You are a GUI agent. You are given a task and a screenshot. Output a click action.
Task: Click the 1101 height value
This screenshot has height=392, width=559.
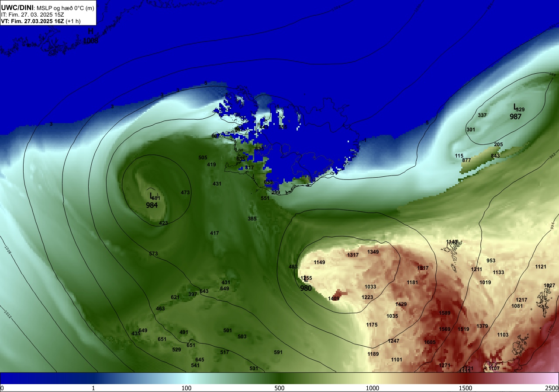point(397,360)
